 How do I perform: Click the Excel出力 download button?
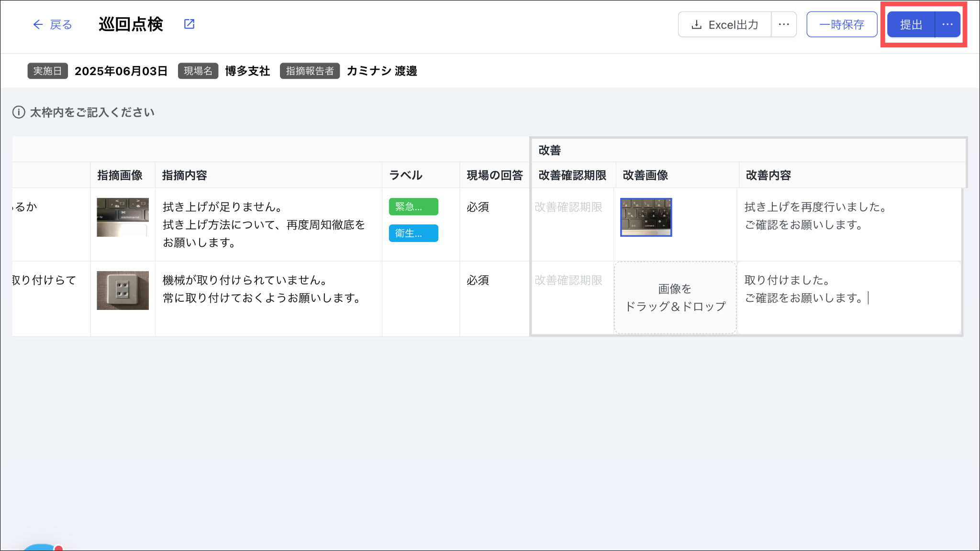[725, 24]
